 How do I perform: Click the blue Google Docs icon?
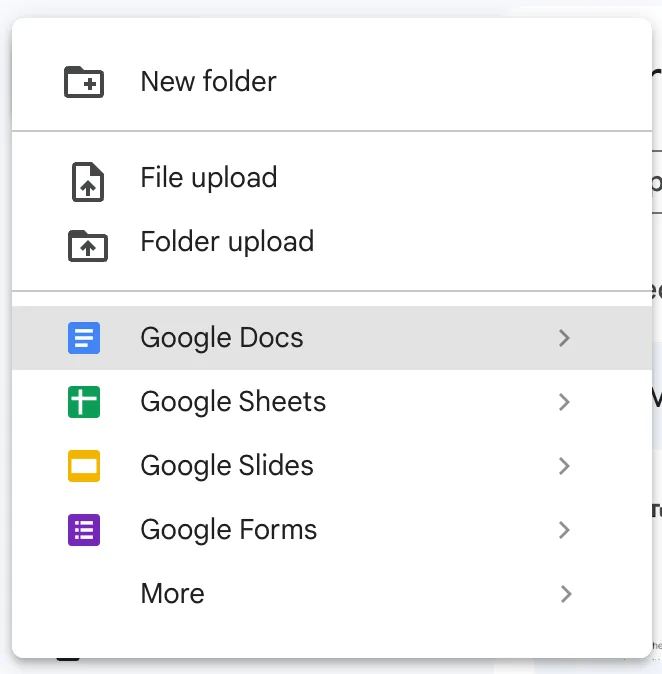pyautogui.click(x=84, y=338)
